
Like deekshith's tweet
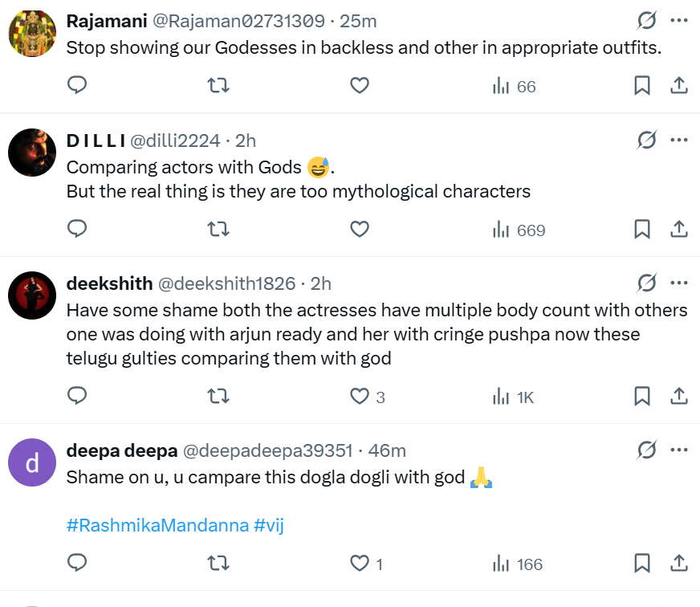[360, 396]
